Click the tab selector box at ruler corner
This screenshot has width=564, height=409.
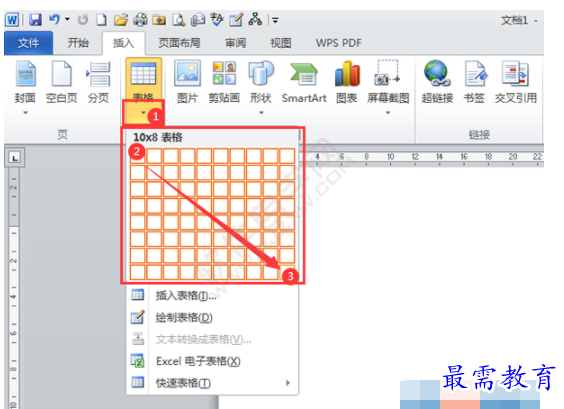14,158
